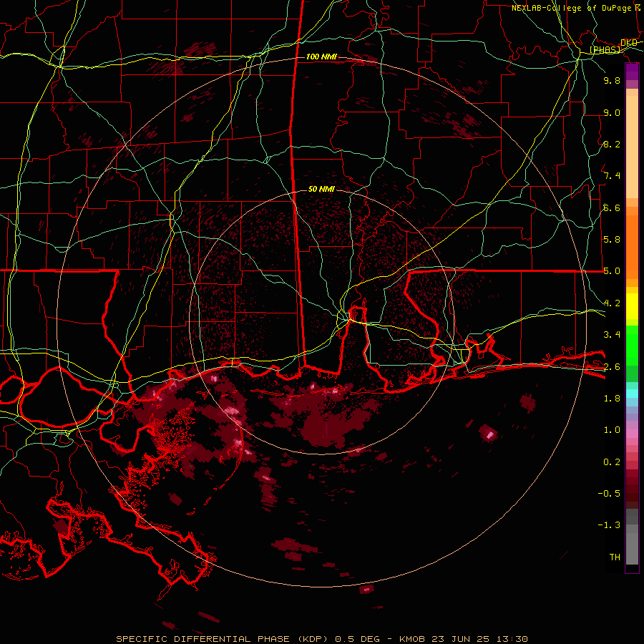Click the "3.4" legend number
The image size is (644, 644).
click(x=612, y=335)
